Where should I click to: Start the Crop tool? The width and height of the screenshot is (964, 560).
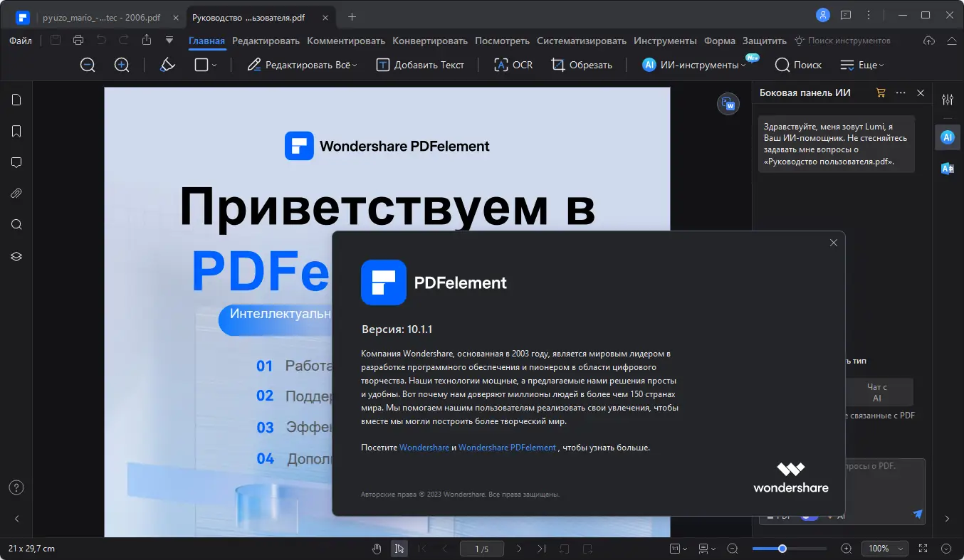pyautogui.click(x=582, y=65)
